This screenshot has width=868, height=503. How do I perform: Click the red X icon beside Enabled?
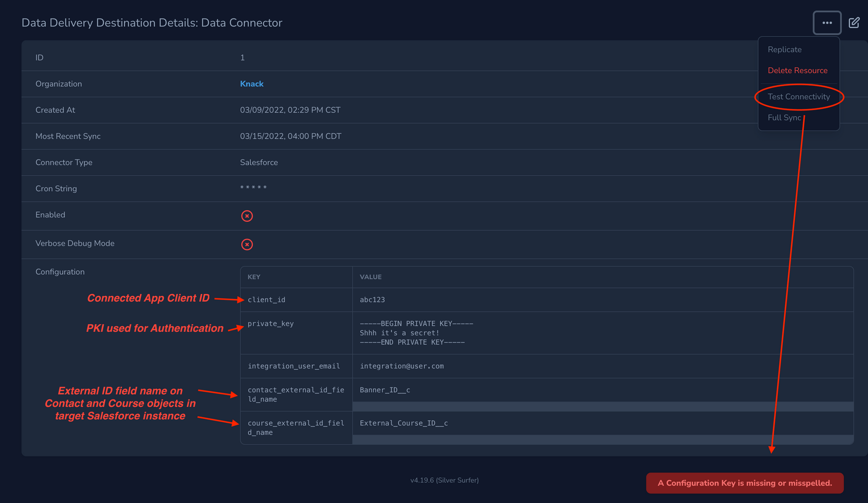(x=247, y=216)
